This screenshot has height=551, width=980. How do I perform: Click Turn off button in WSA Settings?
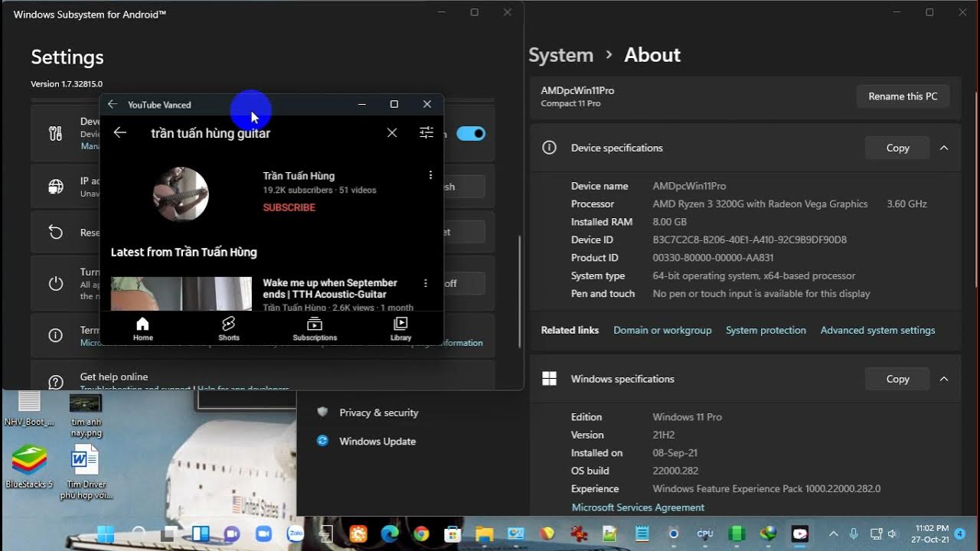click(464, 283)
